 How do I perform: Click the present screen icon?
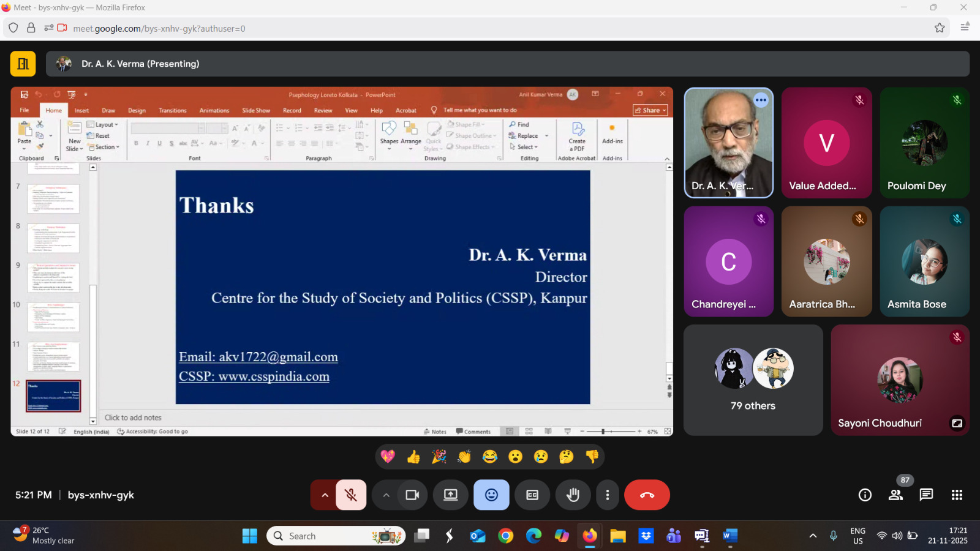[x=451, y=495]
